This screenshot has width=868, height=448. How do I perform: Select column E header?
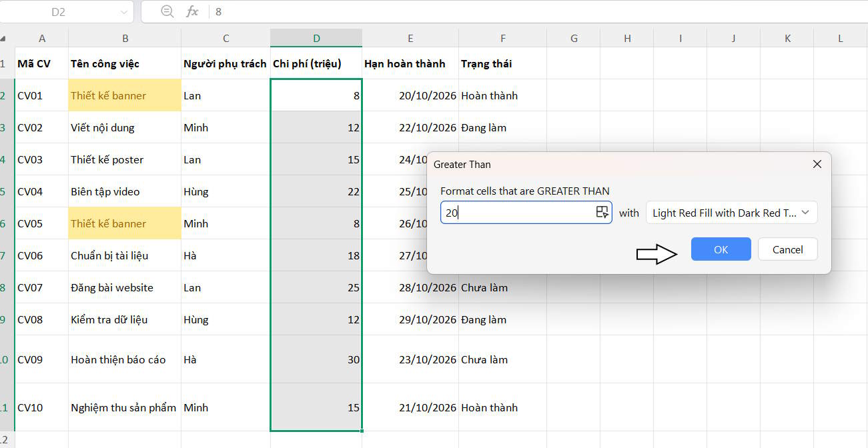pos(410,39)
